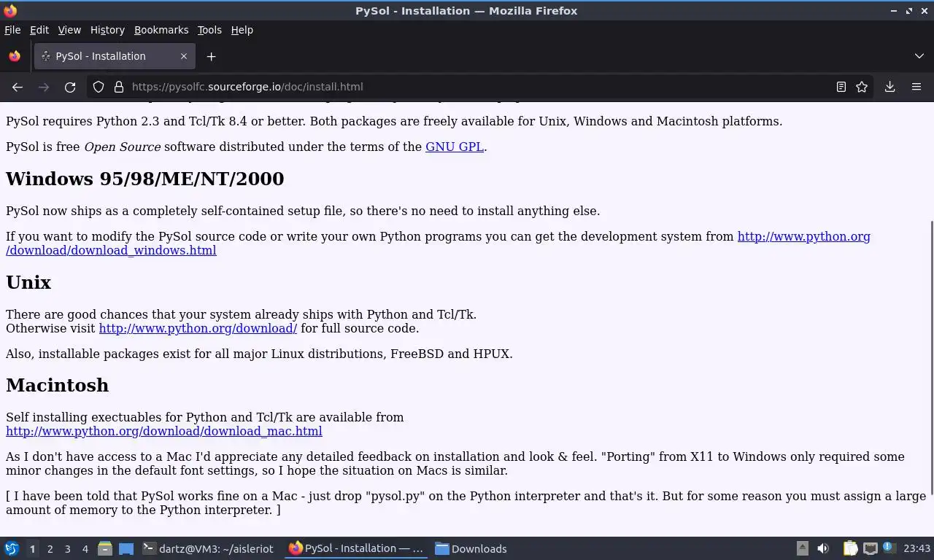
Task: Open the Tools menu
Action: coord(209,30)
